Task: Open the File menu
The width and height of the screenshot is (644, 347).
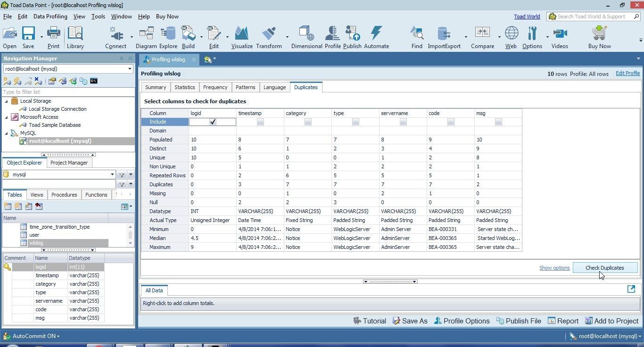Action: pyautogui.click(x=8, y=17)
